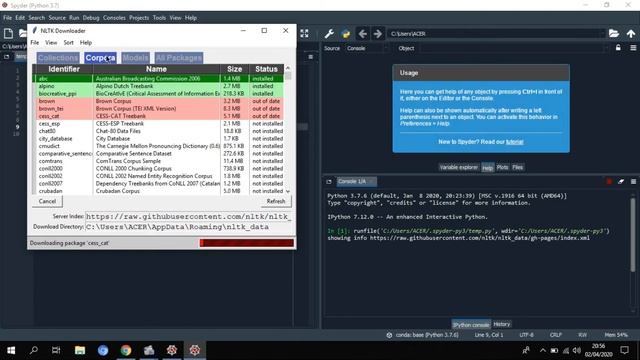This screenshot has height=360, width=640.
Task: Click the browse tabs icon beside Console 1/A
Action: tap(329, 182)
